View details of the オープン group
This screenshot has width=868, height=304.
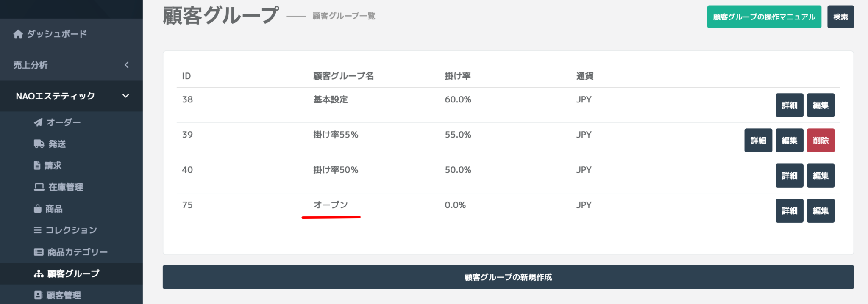click(789, 211)
